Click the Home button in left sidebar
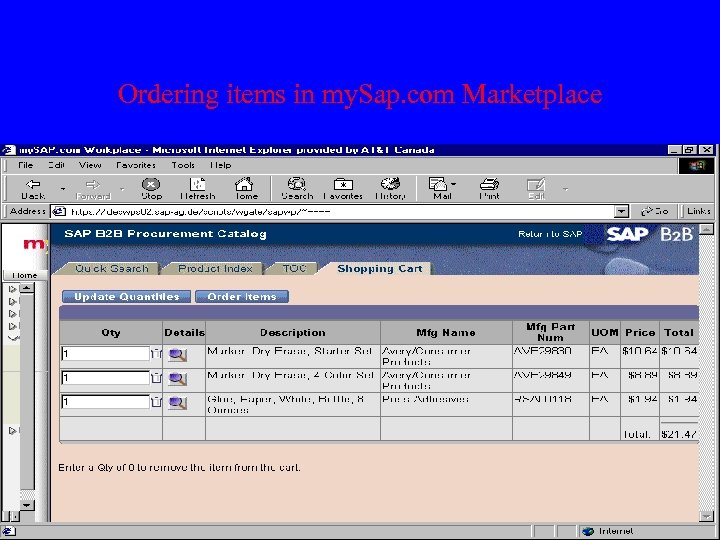The image size is (720, 540). click(x=25, y=275)
